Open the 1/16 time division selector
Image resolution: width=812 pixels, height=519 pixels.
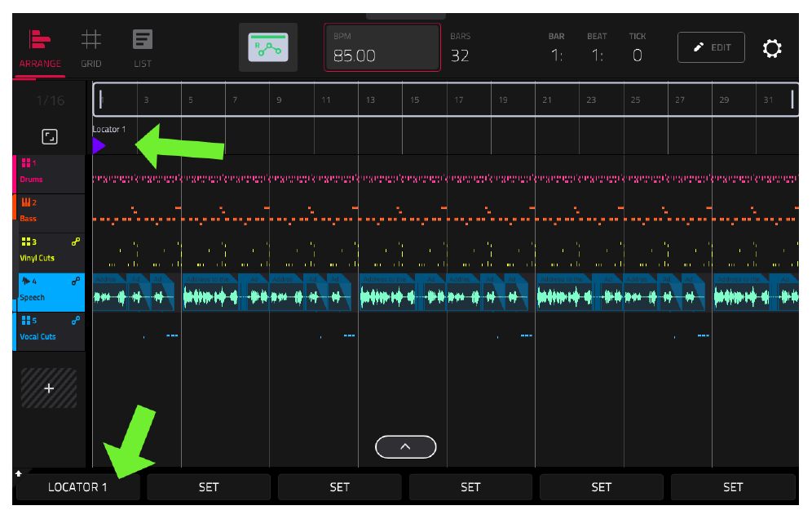coord(51,100)
